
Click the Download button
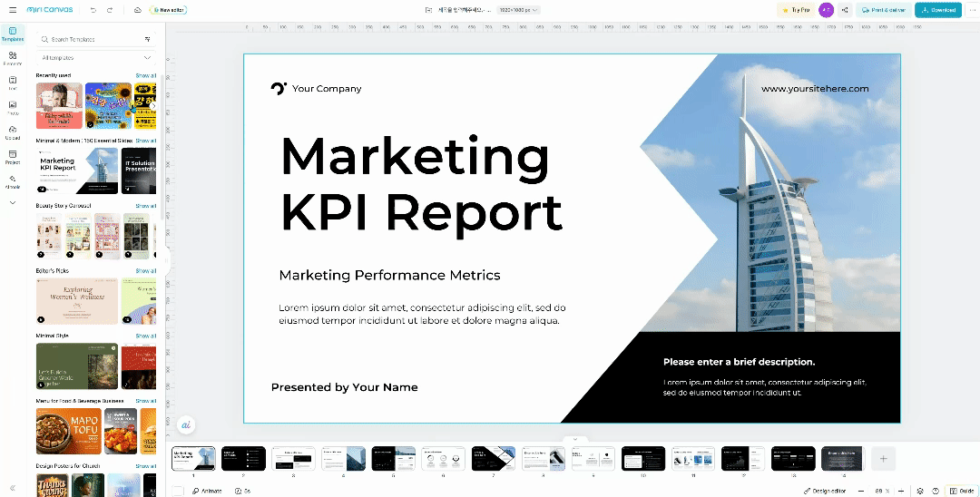point(937,10)
